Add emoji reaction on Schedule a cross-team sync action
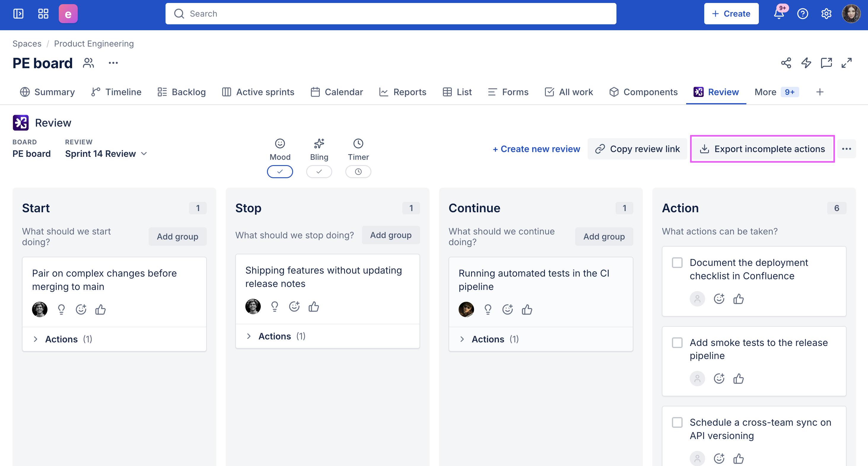This screenshot has width=868, height=466. tap(719, 458)
